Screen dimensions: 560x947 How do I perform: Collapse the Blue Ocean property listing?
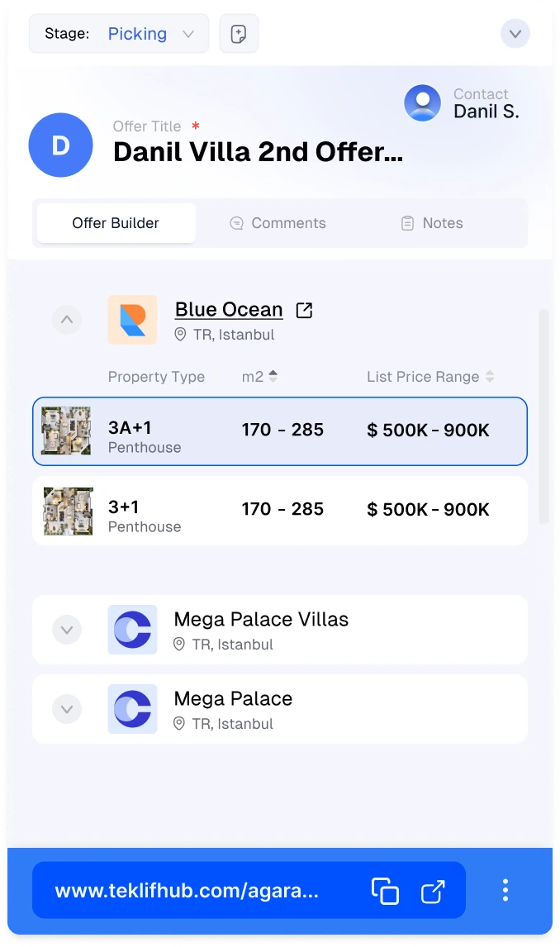tap(67, 320)
